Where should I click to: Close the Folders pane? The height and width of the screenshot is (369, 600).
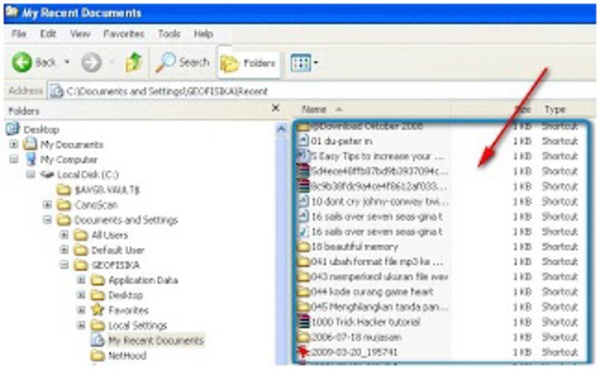coord(276,108)
